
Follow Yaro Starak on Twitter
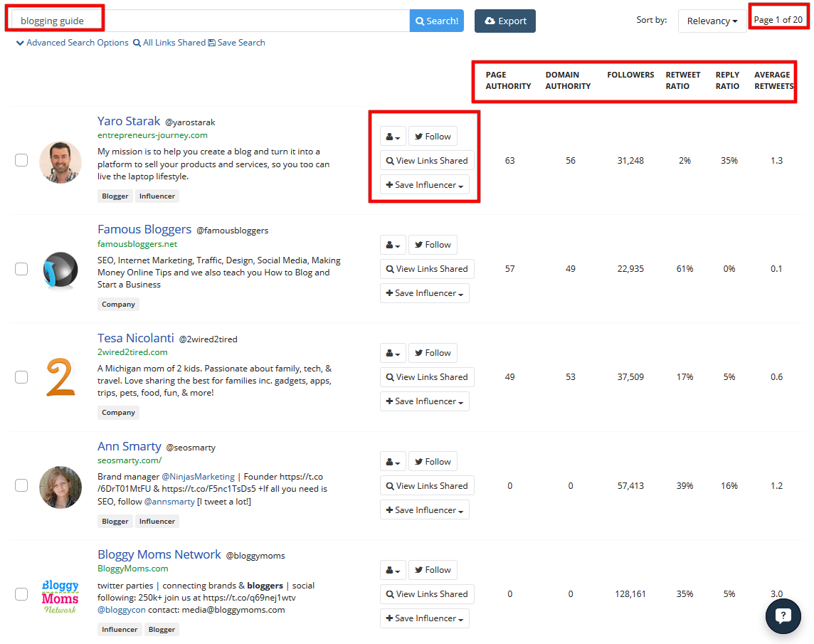[433, 137]
